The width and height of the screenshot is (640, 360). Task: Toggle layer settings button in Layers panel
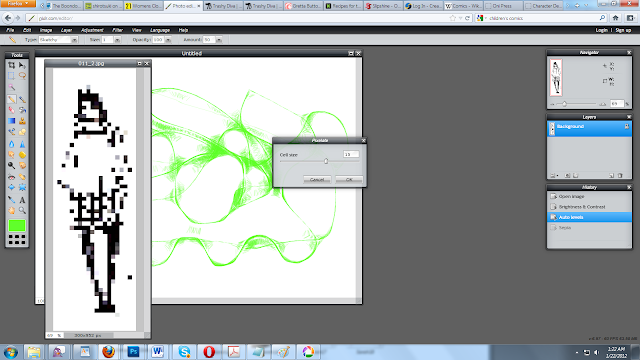(553, 176)
